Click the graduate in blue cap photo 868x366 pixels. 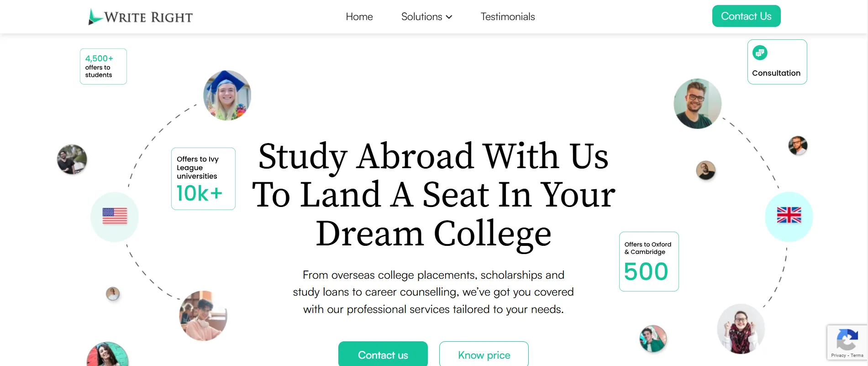click(227, 95)
